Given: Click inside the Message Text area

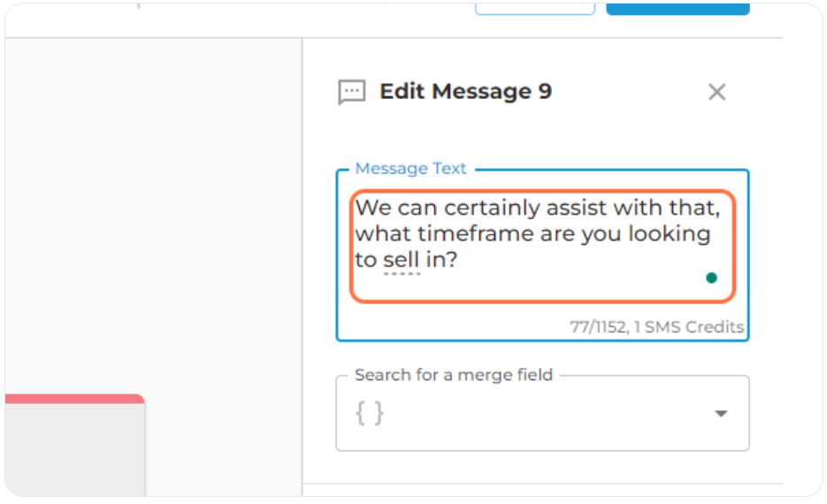Looking at the screenshot, I should tap(542, 246).
